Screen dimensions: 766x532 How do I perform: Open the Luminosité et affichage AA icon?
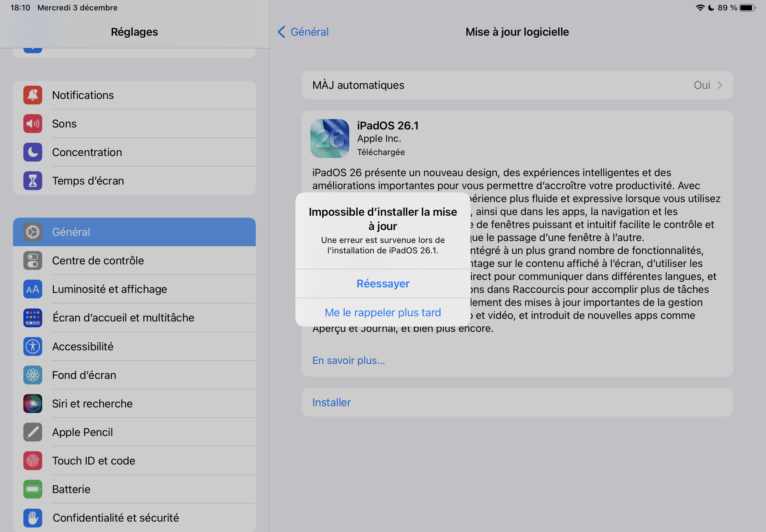click(33, 289)
